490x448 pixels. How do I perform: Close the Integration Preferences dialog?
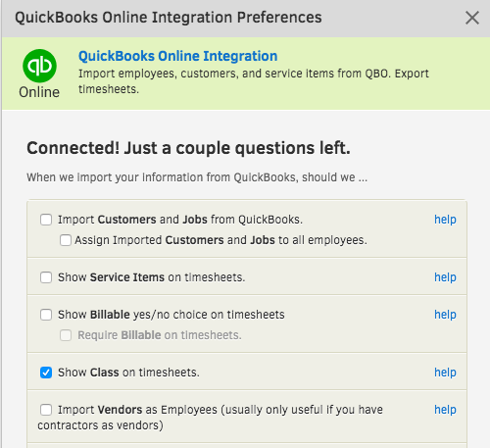pos(472,18)
